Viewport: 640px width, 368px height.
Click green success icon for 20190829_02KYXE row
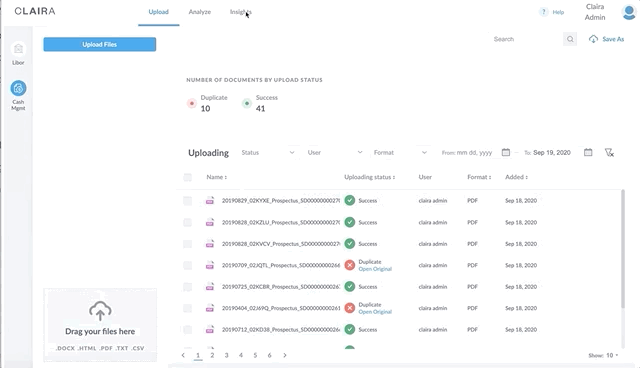[x=350, y=200]
